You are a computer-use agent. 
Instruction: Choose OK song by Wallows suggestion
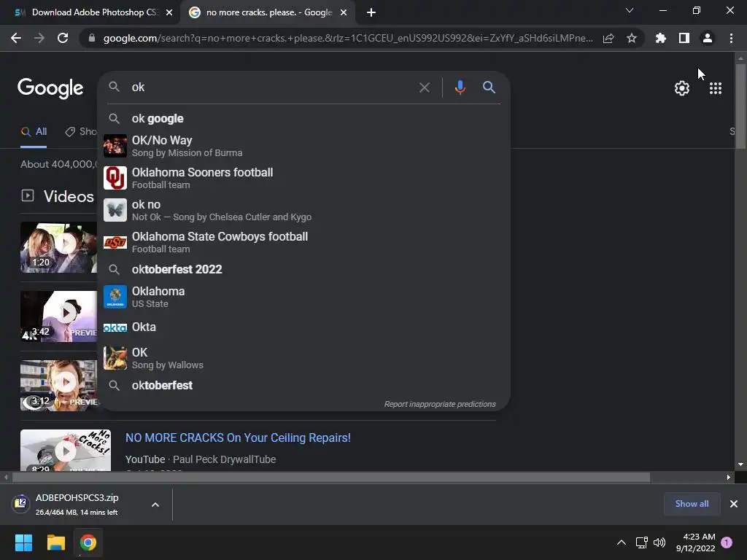[x=303, y=358]
